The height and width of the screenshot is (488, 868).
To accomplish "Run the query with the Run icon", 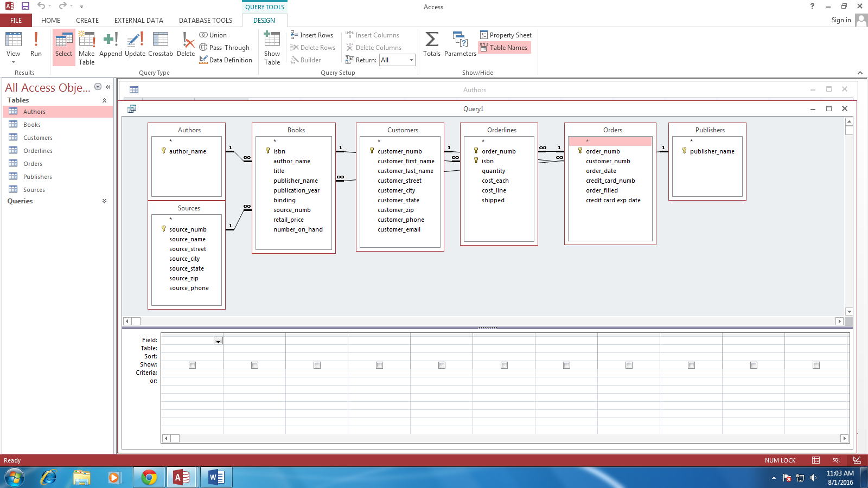I will [x=36, y=44].
